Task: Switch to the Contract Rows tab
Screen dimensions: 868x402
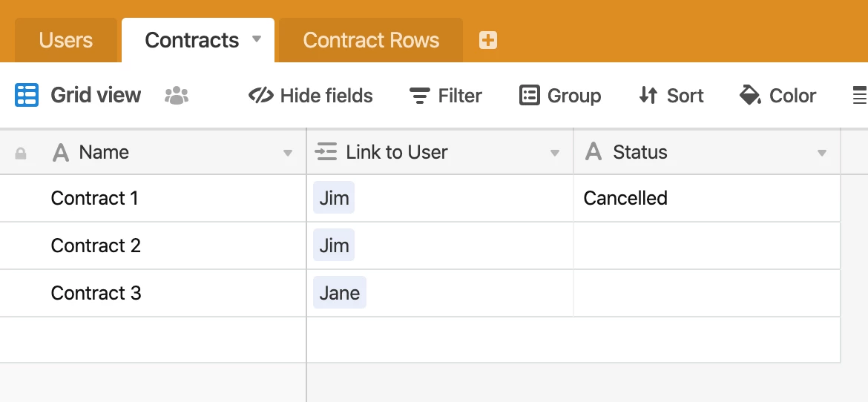Action: point(371,40)
